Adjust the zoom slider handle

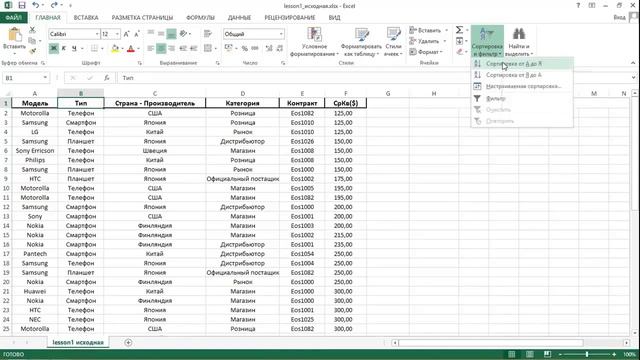click(587, 354)
